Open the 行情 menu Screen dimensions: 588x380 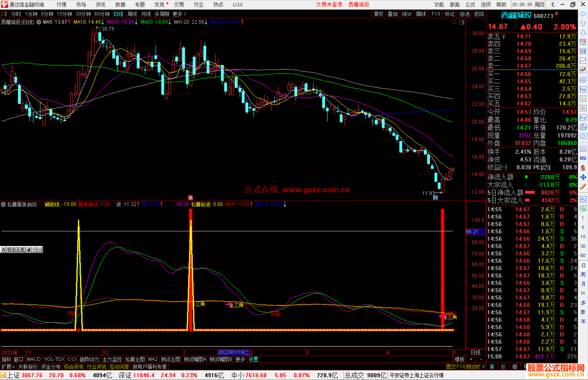pyautogui.click(x=62, y=5)
